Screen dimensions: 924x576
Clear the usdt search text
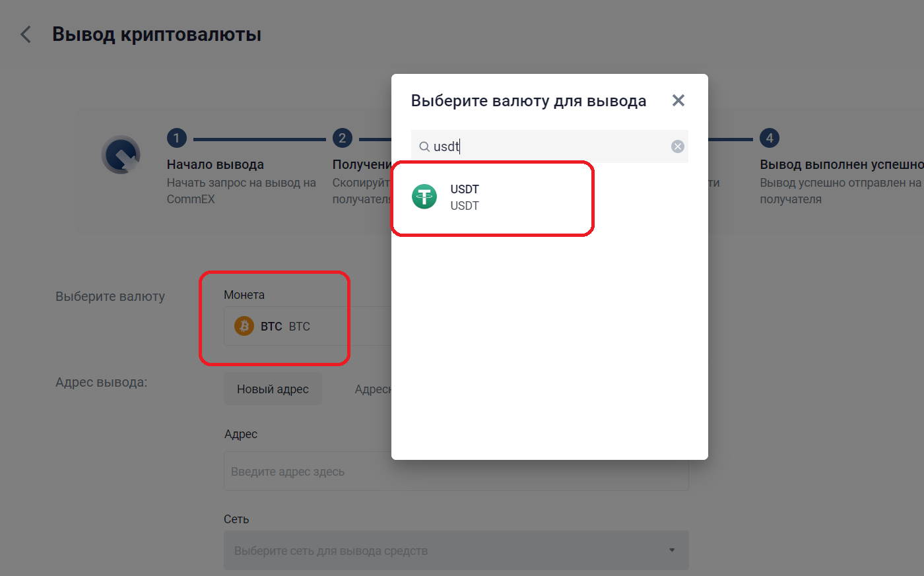(677, 146)
